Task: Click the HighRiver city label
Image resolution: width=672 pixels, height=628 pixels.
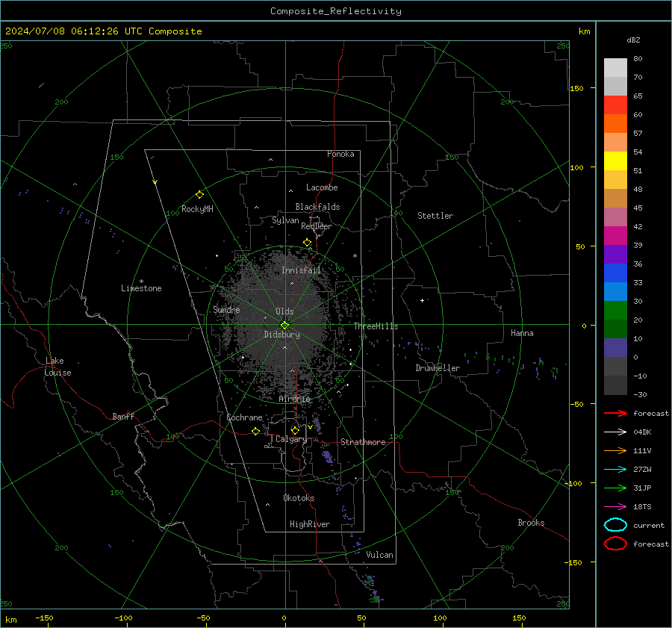Action: (x=310, y=524)
